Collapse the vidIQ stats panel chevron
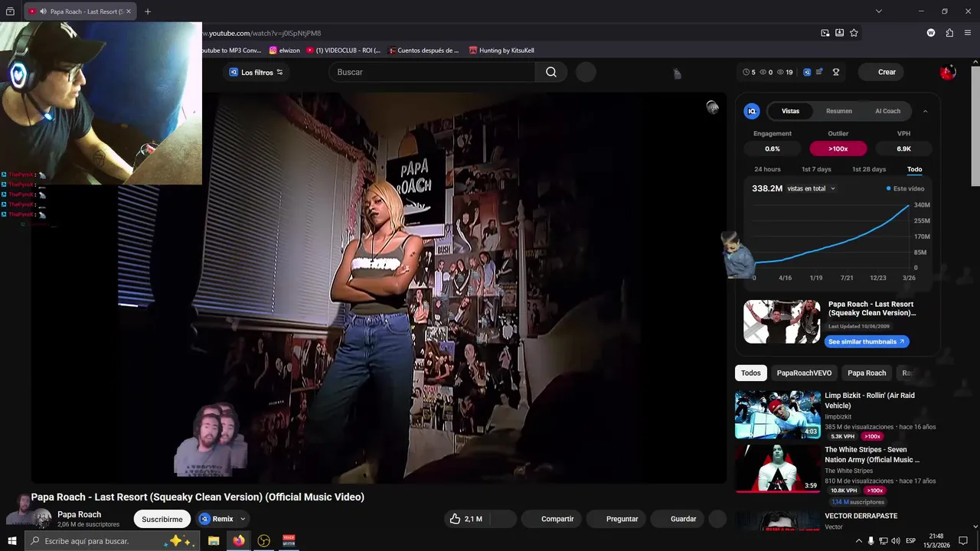This screenshot has height=551, width=980. (x=925, y=111)
